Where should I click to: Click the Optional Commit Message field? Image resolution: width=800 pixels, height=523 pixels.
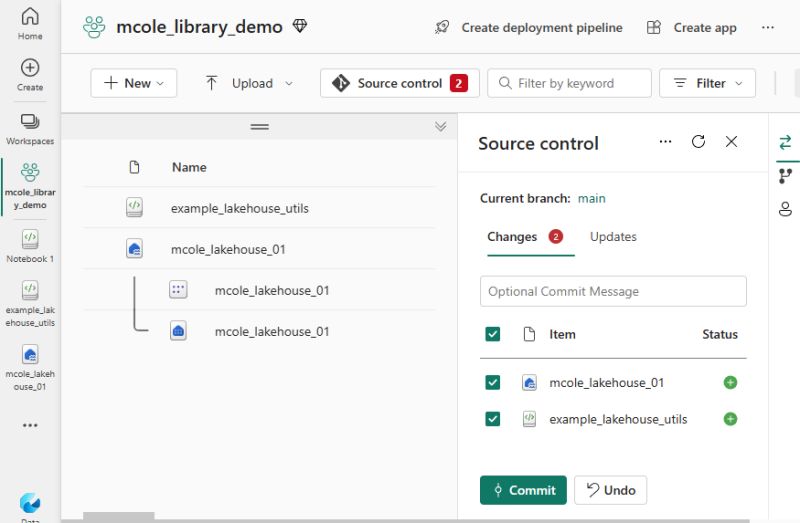pos(613,291)
